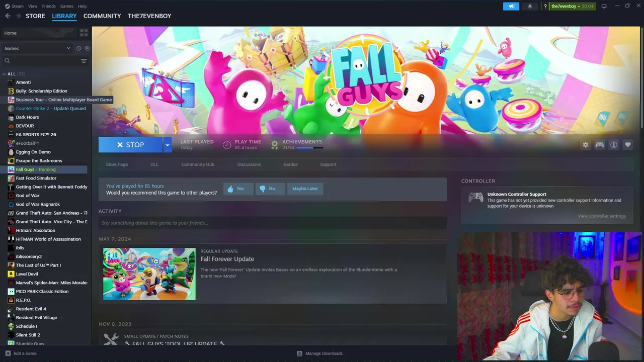Viewport: 644px width, 362px height.
Task: Open advanced library filter options icon
Action: pyautogui.click(x=84, y=61)
